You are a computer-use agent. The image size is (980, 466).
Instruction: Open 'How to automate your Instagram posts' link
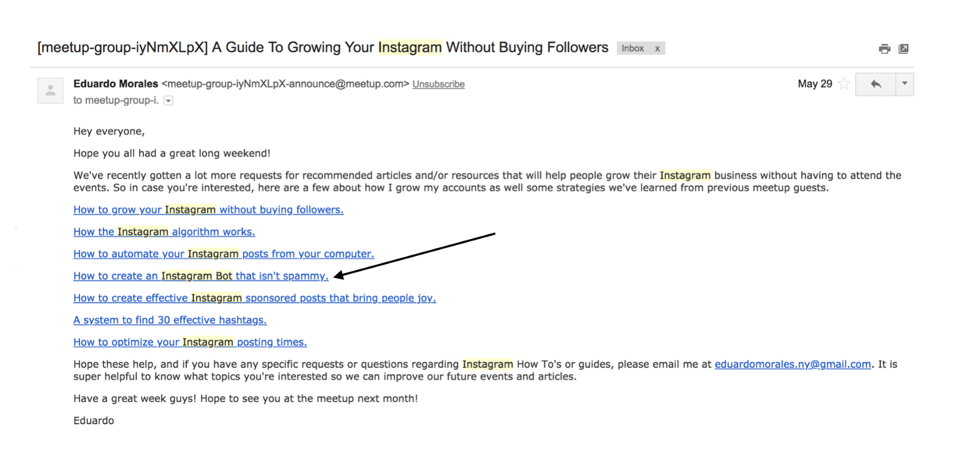coord(224,254)
